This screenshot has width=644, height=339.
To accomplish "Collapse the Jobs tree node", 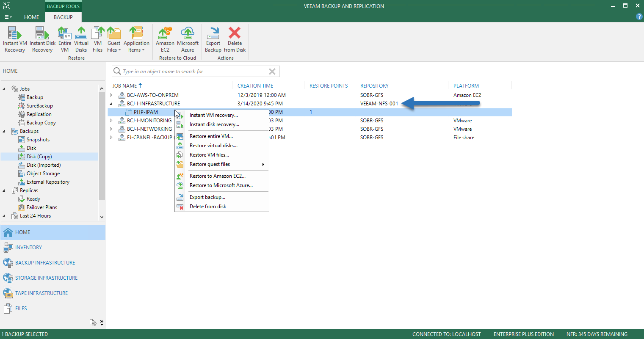I will [5, 89].
